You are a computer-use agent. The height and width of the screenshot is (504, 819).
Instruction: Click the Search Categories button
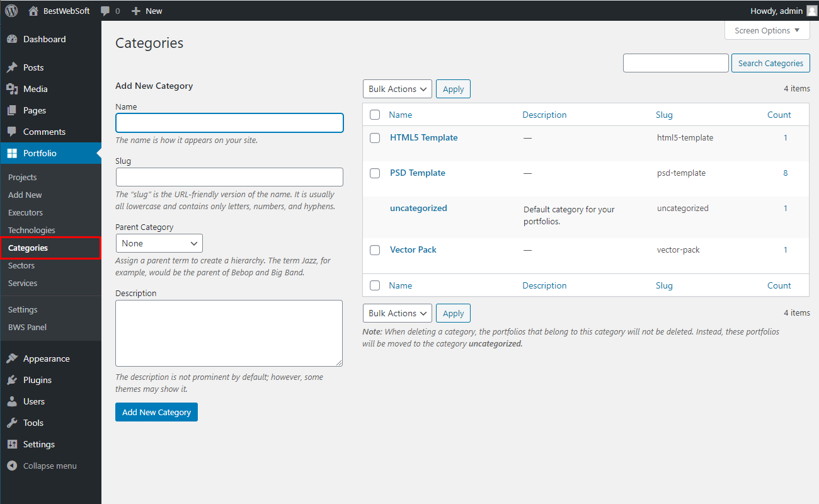[x=770, y=63]
